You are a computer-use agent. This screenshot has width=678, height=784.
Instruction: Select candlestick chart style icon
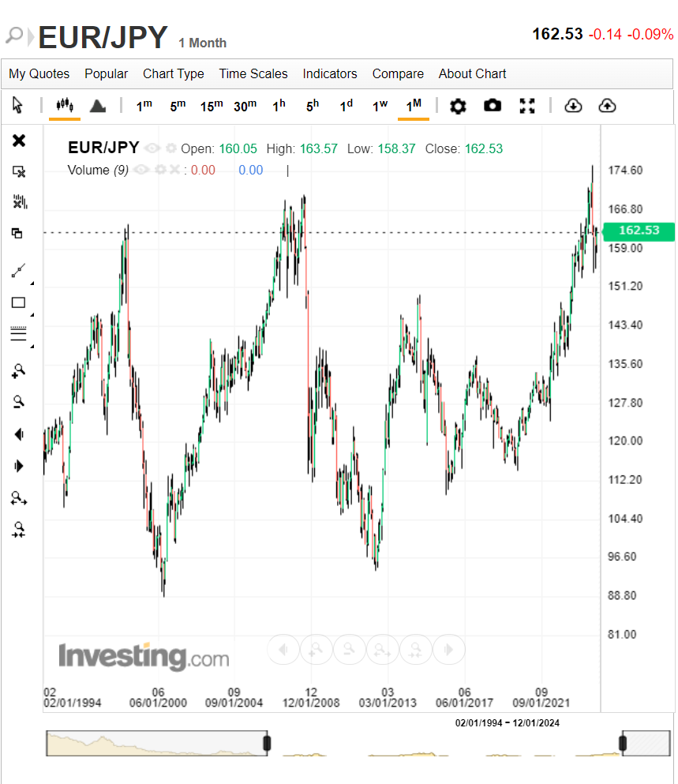coord(65,106)
